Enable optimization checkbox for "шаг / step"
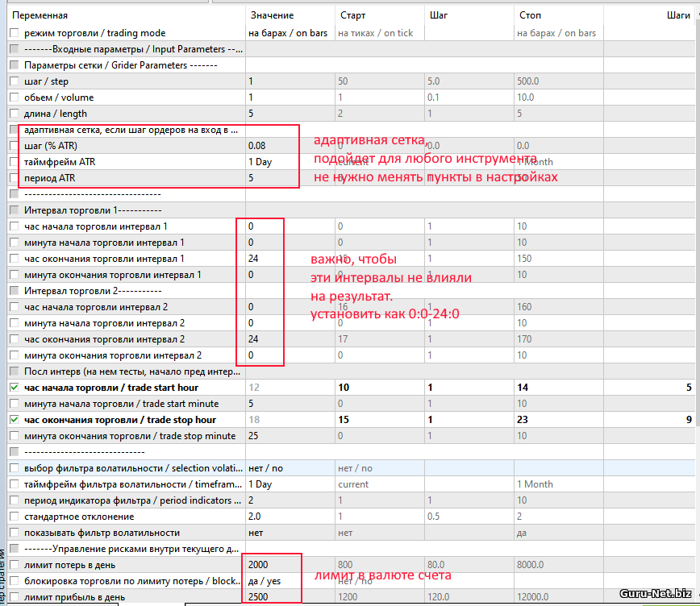 point(14,81)
